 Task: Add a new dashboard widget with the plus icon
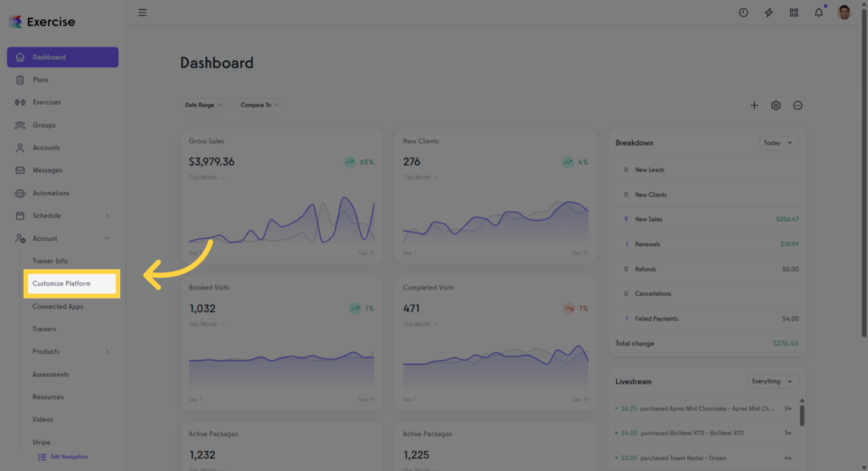pyautogui.click(x=754, y=105)
